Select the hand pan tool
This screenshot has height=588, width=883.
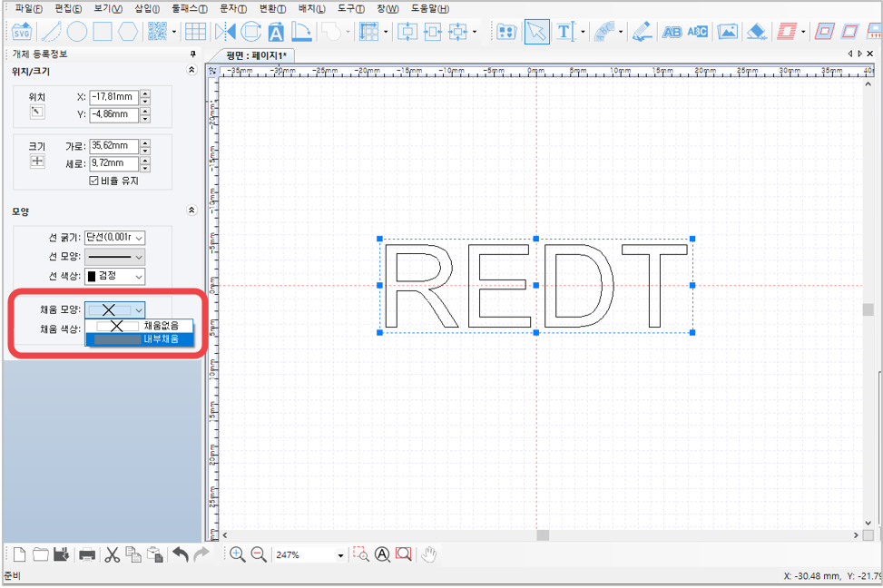coord(429,554)
